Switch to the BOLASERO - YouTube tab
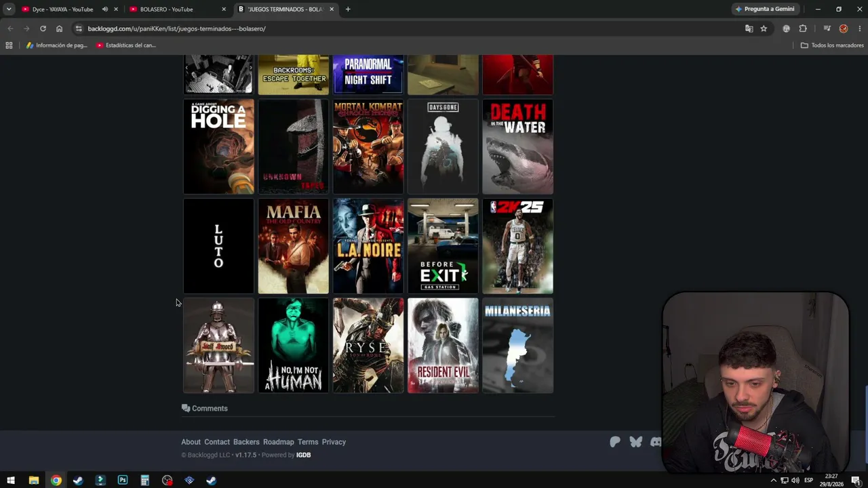The width and height of the screenshot is (868, 488). click(x=166, y=9)
